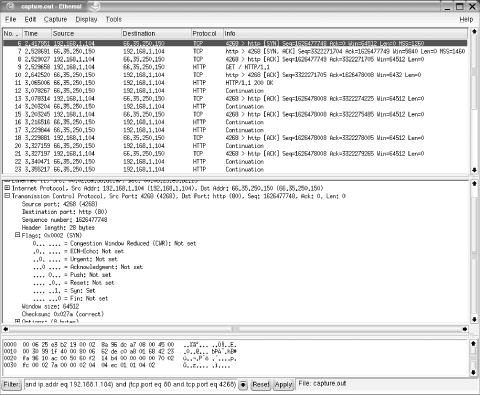Click hex pane scrollbar down arrow
Screen dimensions: 481x395
[474, 372]
